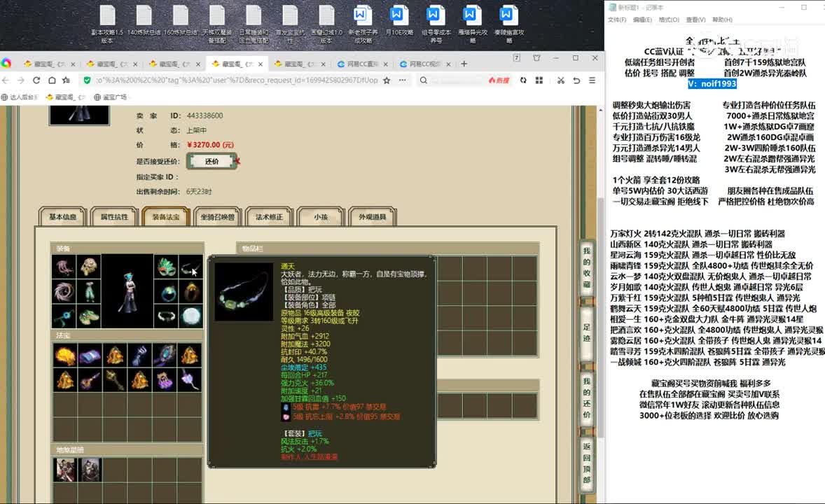Viewport: 825px width, 504px height.
Task: Click the skull-shaped helmet equipment icon
Action: click(88, 268)
